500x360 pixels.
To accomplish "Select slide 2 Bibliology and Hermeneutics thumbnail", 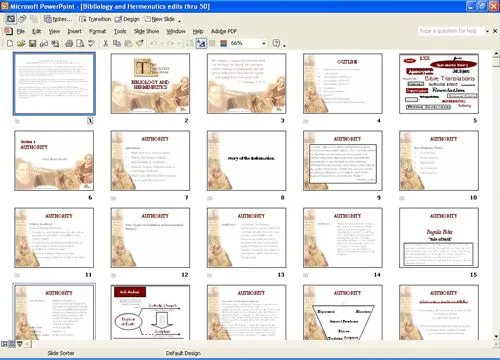I will [150, 83].
